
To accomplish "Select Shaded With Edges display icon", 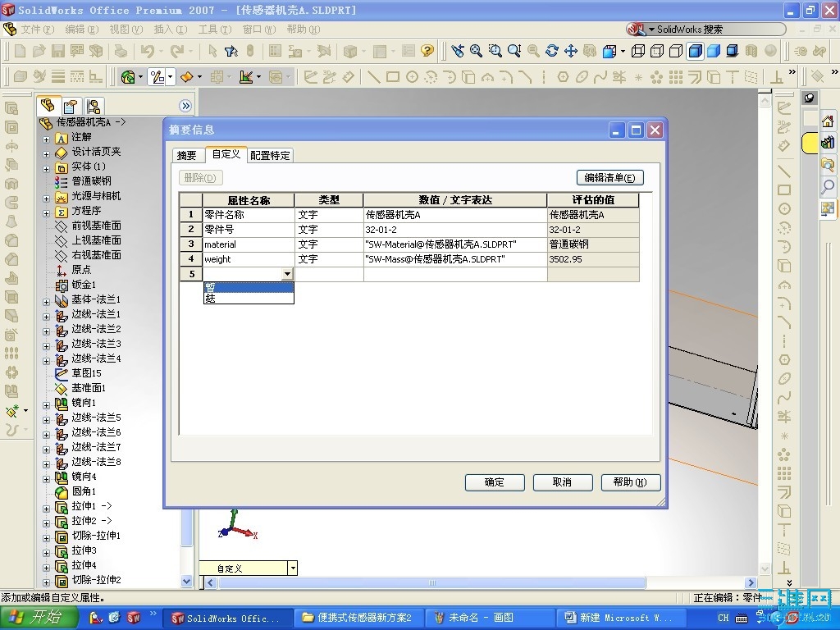I will (695, 51).
